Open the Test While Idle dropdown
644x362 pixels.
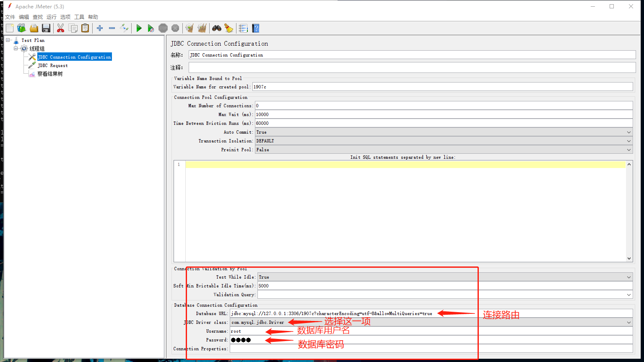point(445,277)
